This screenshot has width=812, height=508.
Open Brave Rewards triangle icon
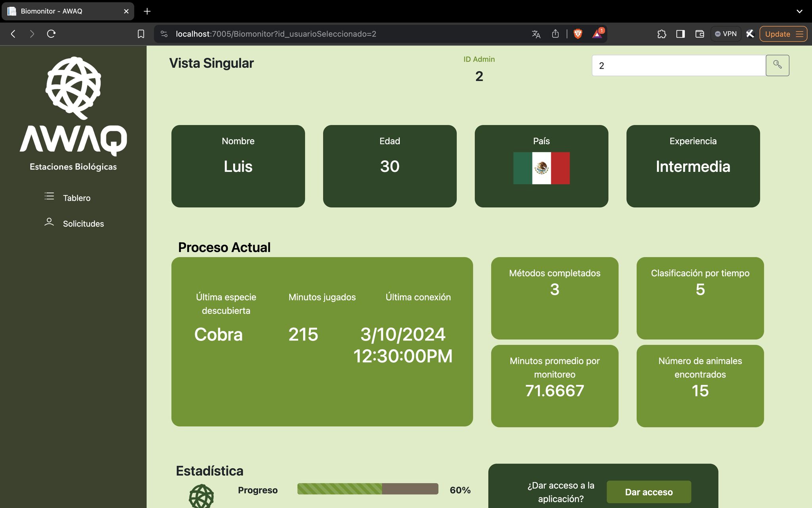point(597,34)
